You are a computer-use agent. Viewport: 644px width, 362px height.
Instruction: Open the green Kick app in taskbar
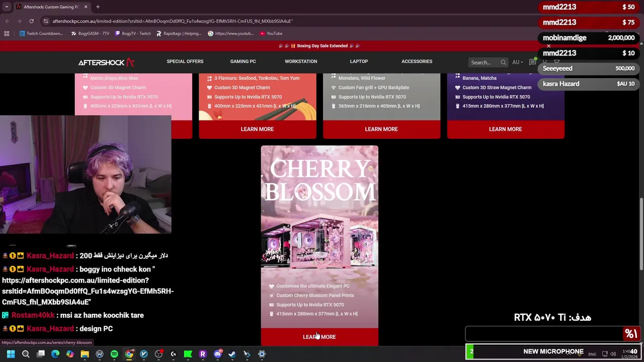pos(188,354)
